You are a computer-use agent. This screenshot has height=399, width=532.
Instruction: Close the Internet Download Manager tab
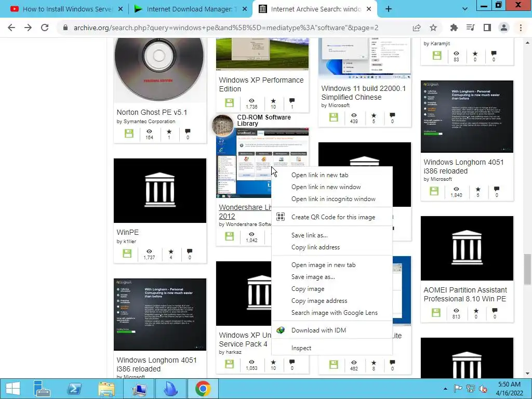point(245,9)
